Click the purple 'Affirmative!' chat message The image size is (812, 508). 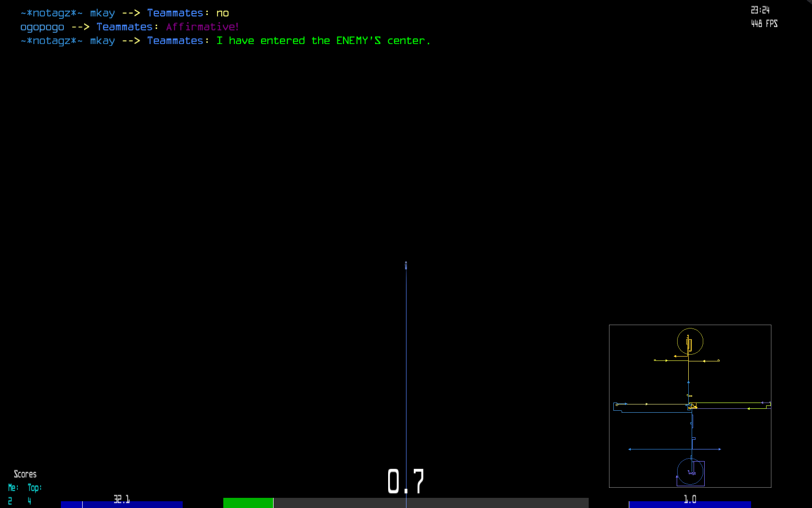pyautogui.click(x=202, y=27)
